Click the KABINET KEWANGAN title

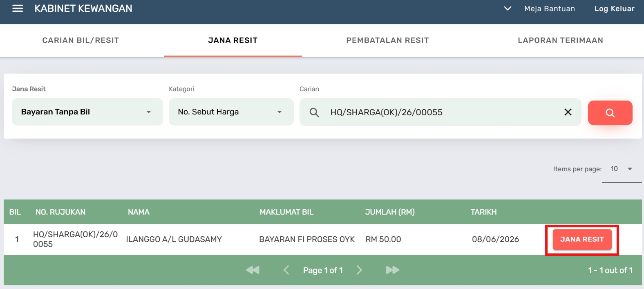point(83,9)
